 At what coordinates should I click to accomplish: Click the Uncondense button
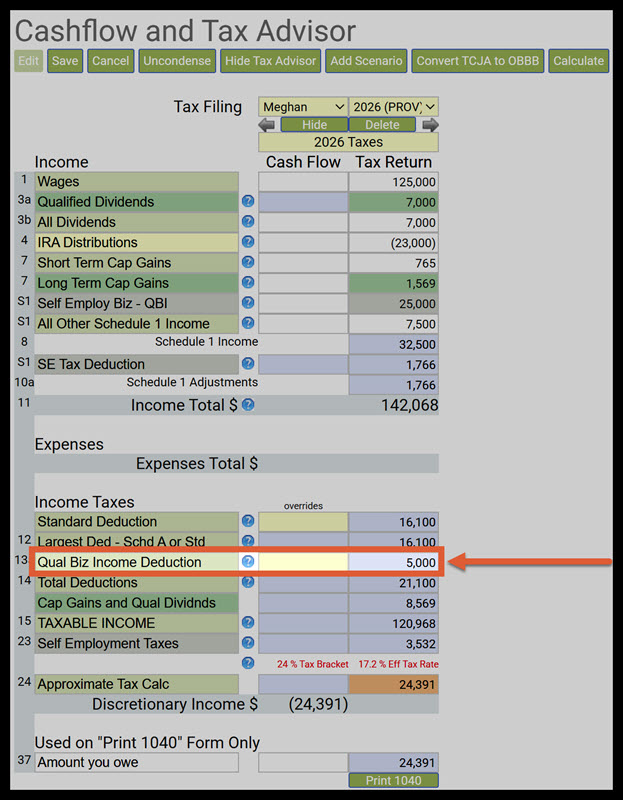[x=177, y=61]
